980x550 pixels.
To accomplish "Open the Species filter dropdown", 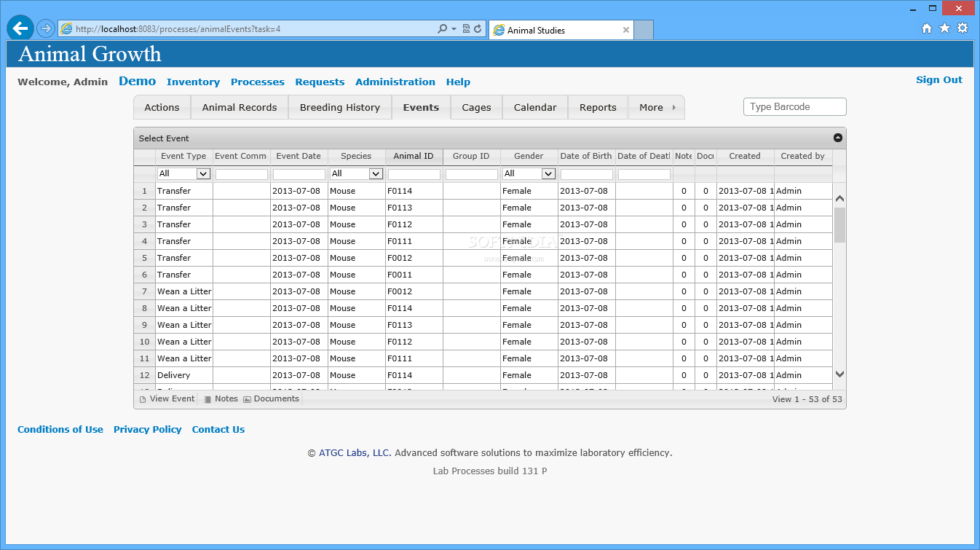I will 356,173.
